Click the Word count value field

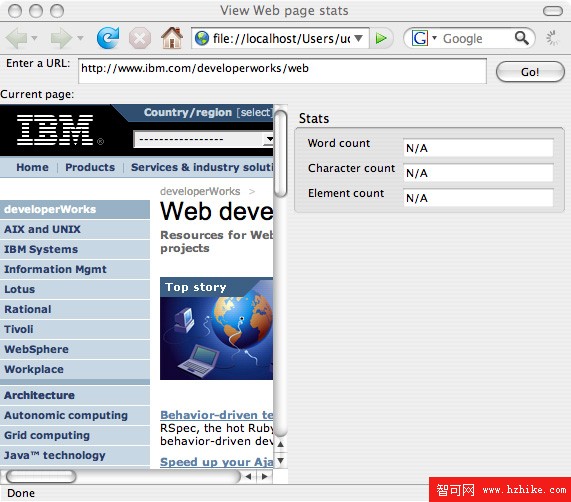(x=479, y=148)
